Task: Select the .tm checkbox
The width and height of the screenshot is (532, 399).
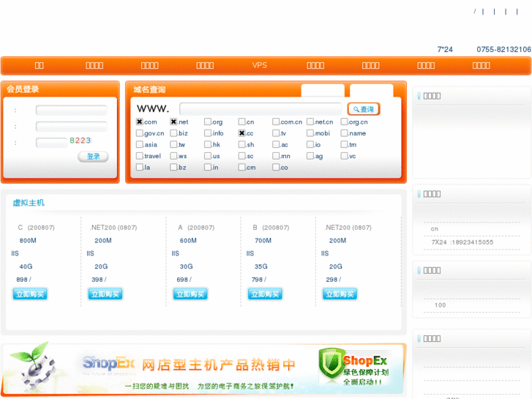Action: point(344,144)
